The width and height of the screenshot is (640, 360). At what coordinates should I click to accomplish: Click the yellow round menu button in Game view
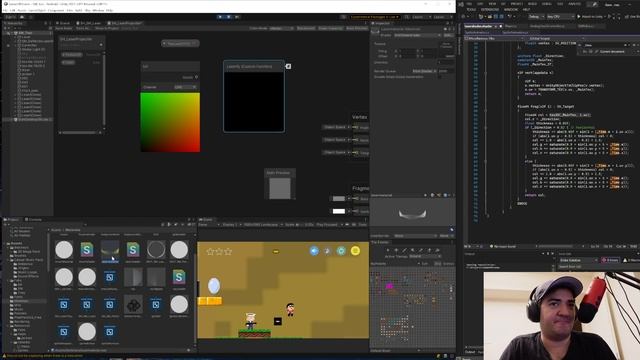[x=355, y=251]
